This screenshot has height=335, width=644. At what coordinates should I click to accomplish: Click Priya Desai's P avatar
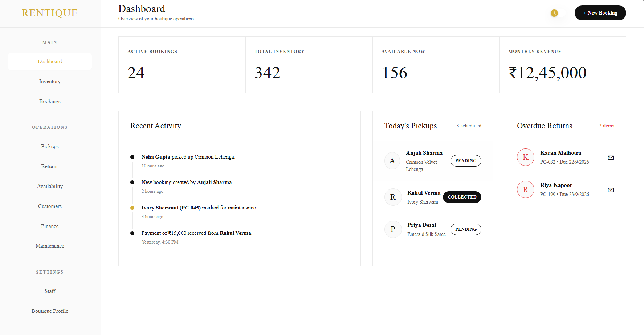click(393, 229)
